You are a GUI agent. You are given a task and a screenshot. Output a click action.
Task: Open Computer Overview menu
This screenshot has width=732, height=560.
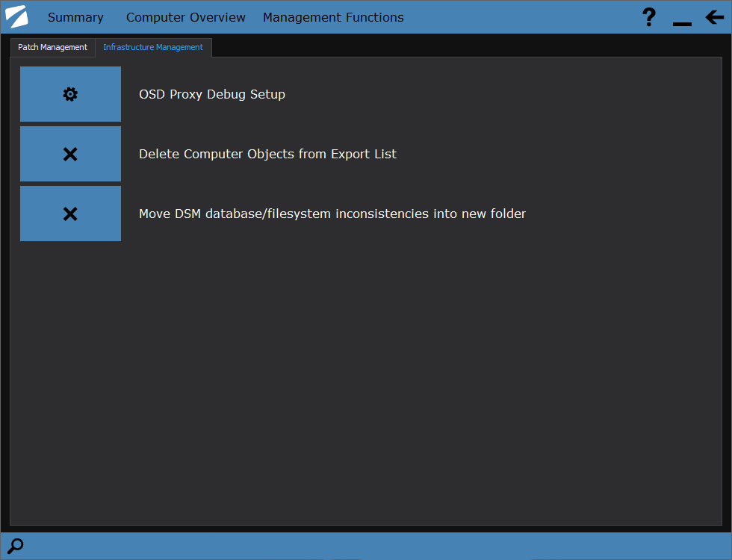(186, 17)
